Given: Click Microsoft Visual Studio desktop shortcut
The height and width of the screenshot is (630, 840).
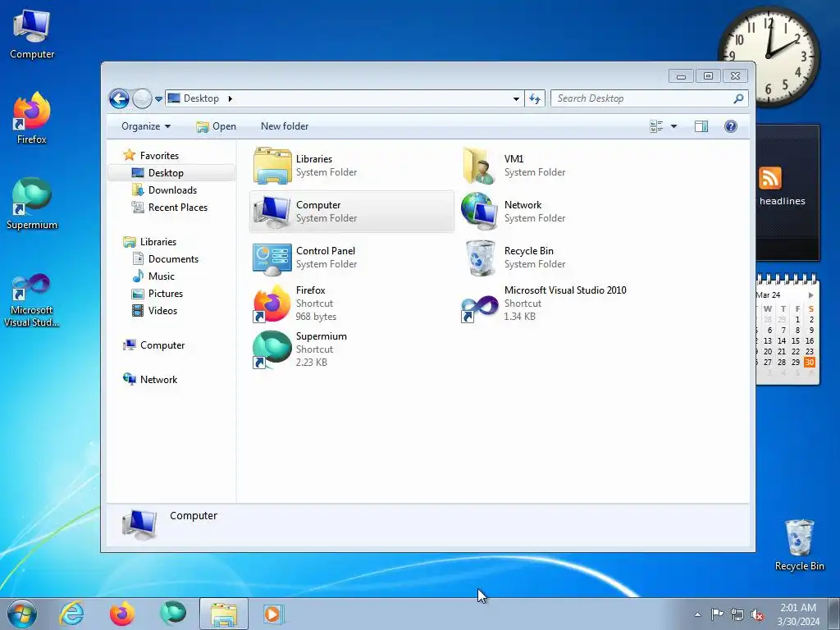Looking at the screenshot, I should 32,300.
